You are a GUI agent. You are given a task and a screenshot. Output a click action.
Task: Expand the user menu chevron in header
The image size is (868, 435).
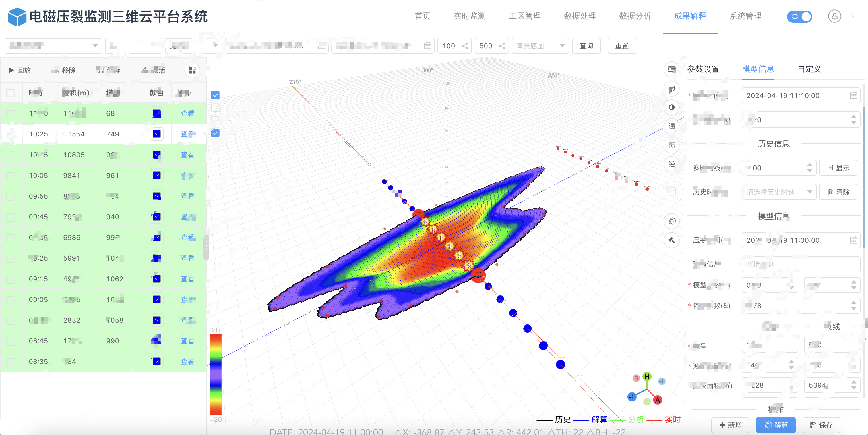pyautogui.click(x=853, y=16)
